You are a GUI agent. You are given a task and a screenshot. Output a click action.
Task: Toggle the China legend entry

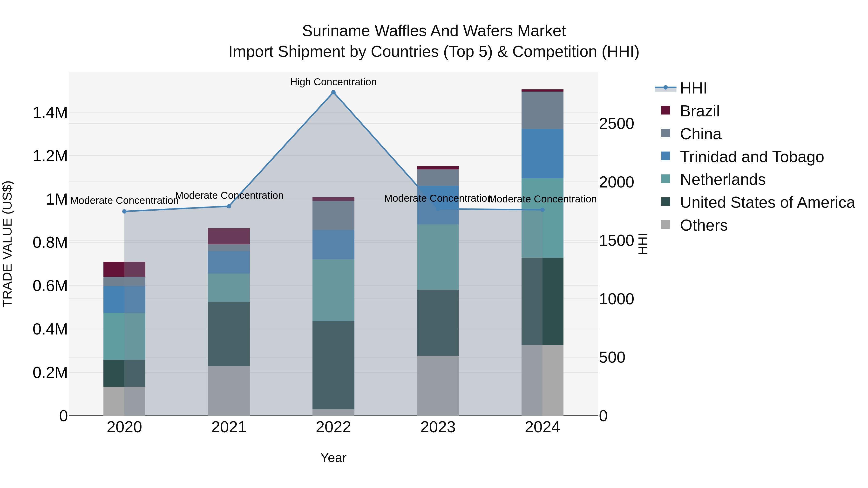[691, 134]
